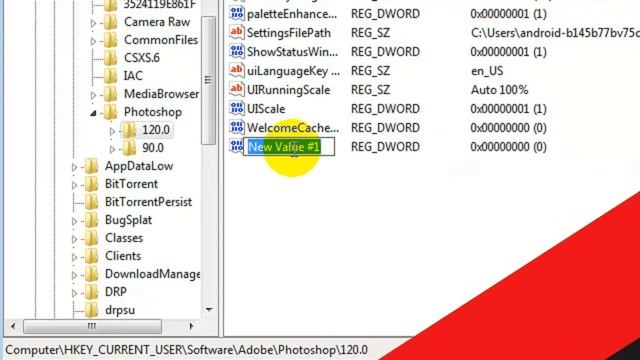Click the BugSplat folder icon

click(x=91, y=220)
